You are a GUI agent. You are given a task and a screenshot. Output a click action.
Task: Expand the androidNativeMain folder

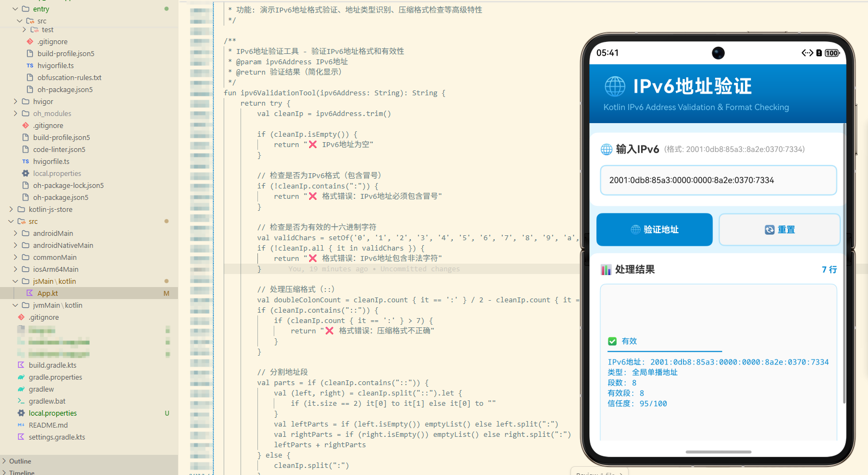[x=15, y=245]
